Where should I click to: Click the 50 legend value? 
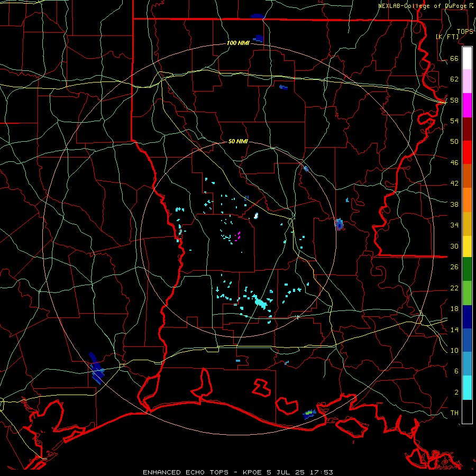pyautogui.click(x=454, y=141)
